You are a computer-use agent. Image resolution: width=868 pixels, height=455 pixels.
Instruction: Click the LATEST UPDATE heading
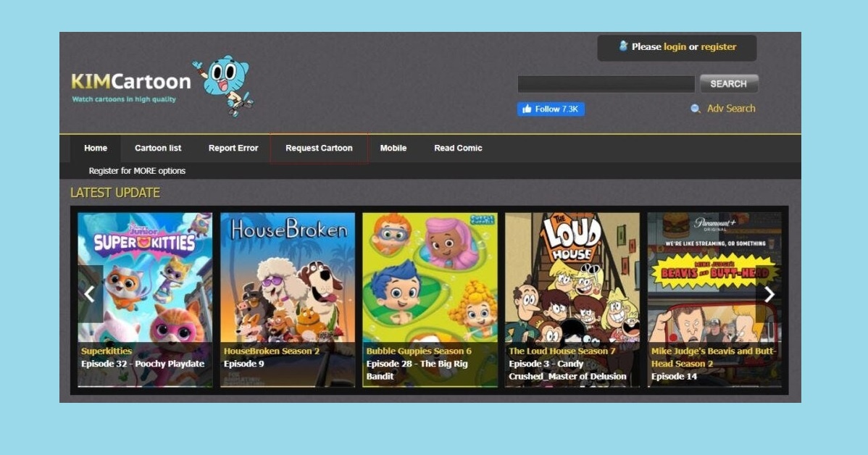[115, 193]
